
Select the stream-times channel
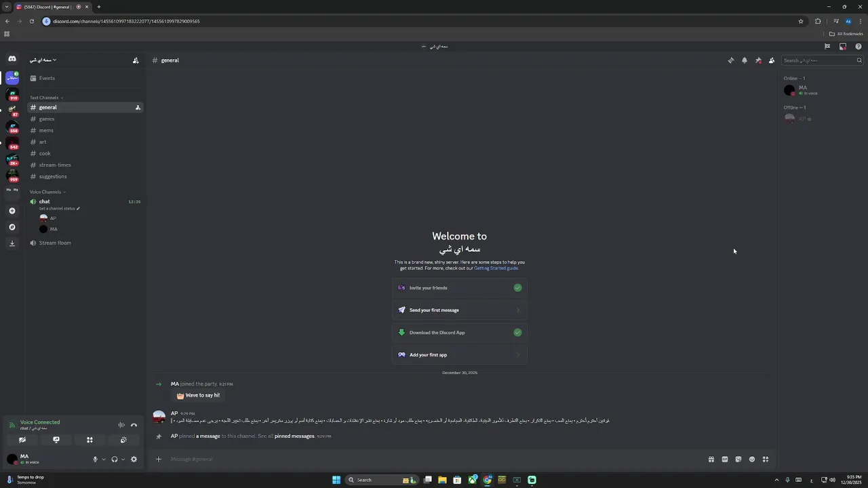85,165
